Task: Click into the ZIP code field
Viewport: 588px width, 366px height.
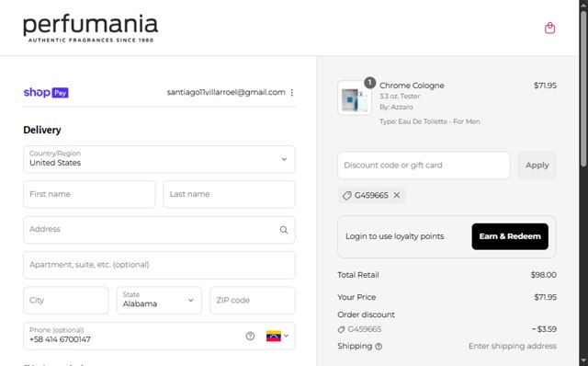Action: pyautogui.click(x=253, y=301)
